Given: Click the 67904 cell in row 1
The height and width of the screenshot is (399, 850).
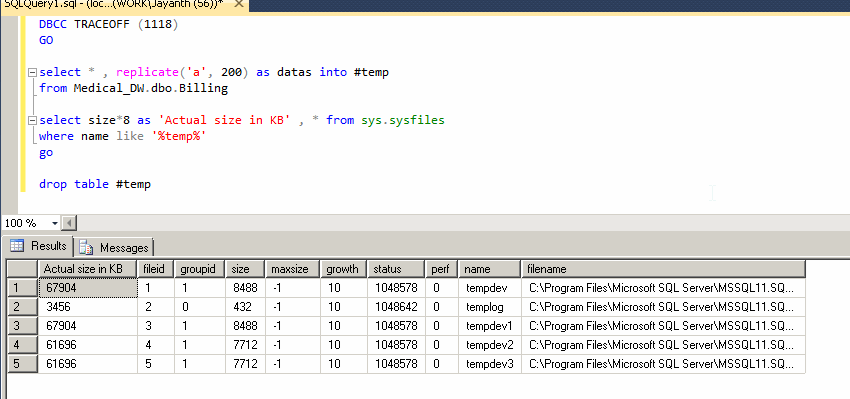Looking at the screenshot, I should 88,288.
